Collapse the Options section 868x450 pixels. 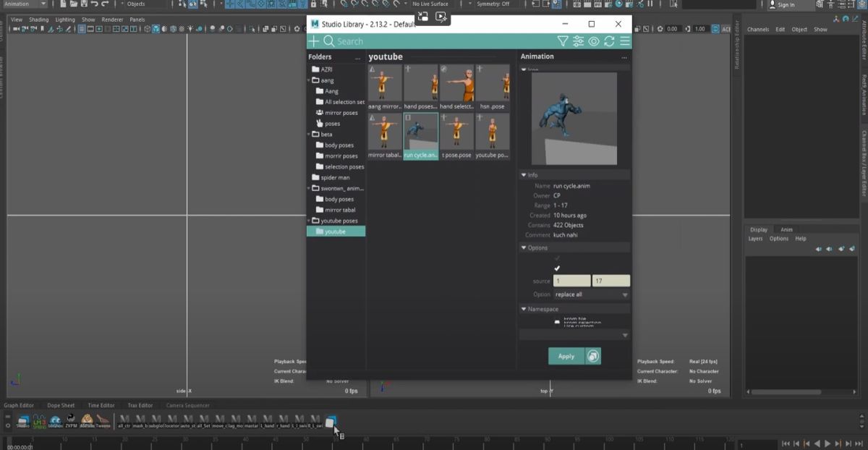524,247
